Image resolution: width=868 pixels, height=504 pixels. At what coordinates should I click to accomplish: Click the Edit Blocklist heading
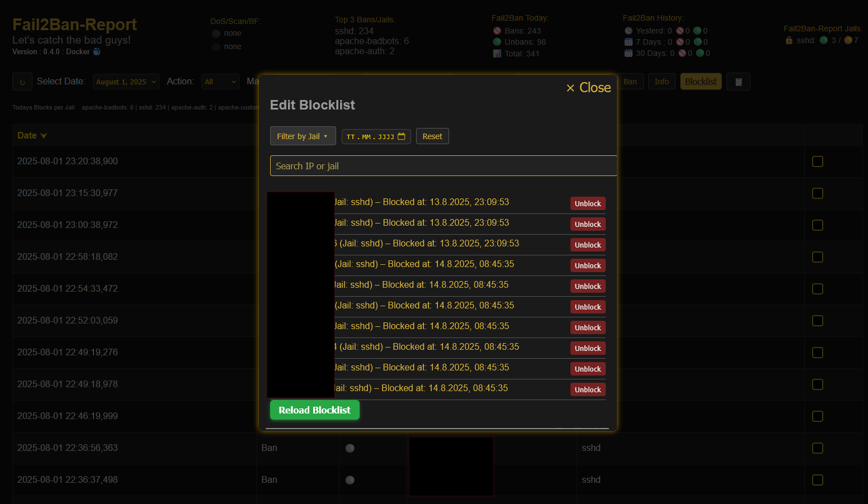(x=313, y=105)
